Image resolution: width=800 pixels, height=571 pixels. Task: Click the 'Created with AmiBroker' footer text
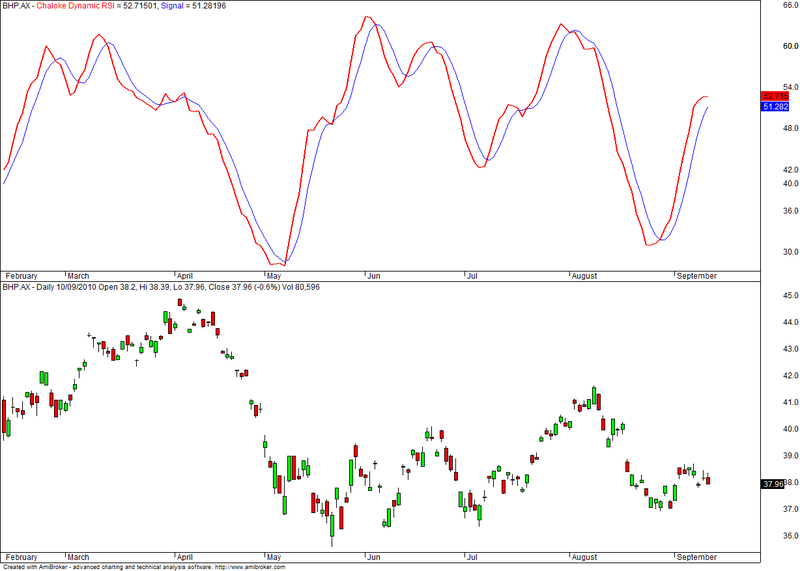(x=36, y=567)
